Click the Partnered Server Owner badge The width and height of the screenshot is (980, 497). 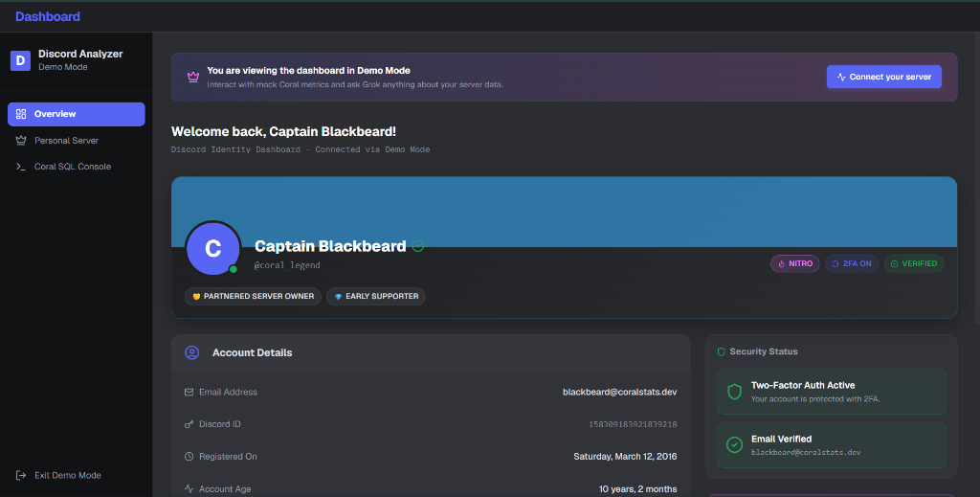[x=253, y=296]
